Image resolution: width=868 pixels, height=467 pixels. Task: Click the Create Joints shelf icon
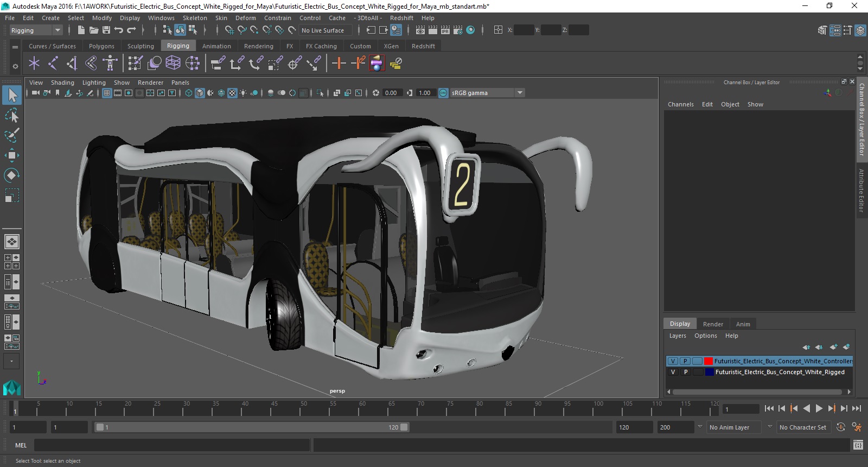(53, 64)
